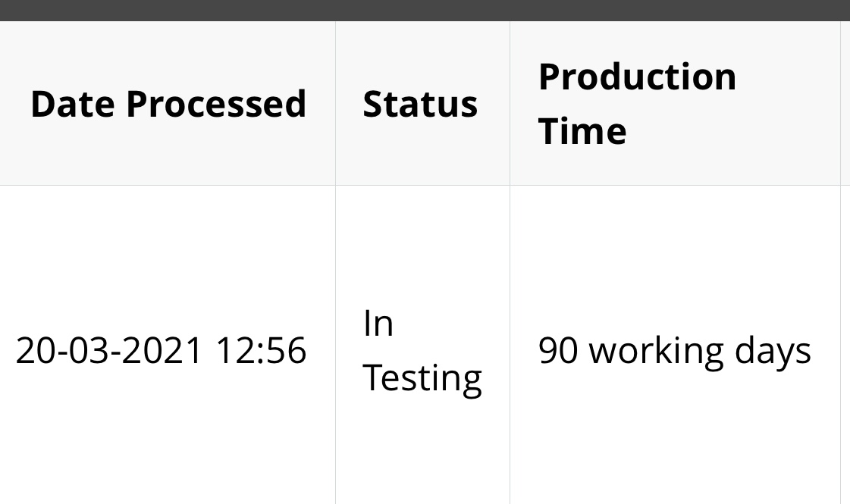Click the word working in the row
The height and width of the screenshot is (504, 850).
pyautogui.click(x=657, y=351)
